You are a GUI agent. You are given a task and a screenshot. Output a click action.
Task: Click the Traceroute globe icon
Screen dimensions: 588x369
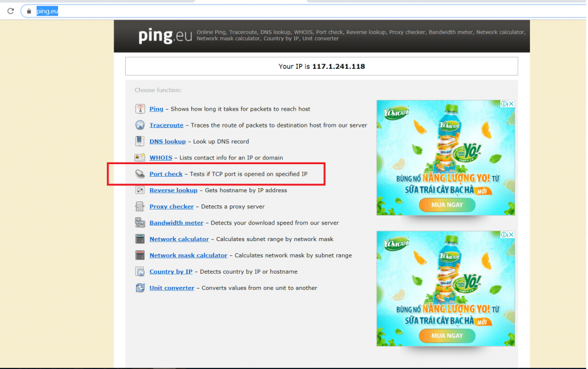140,125
